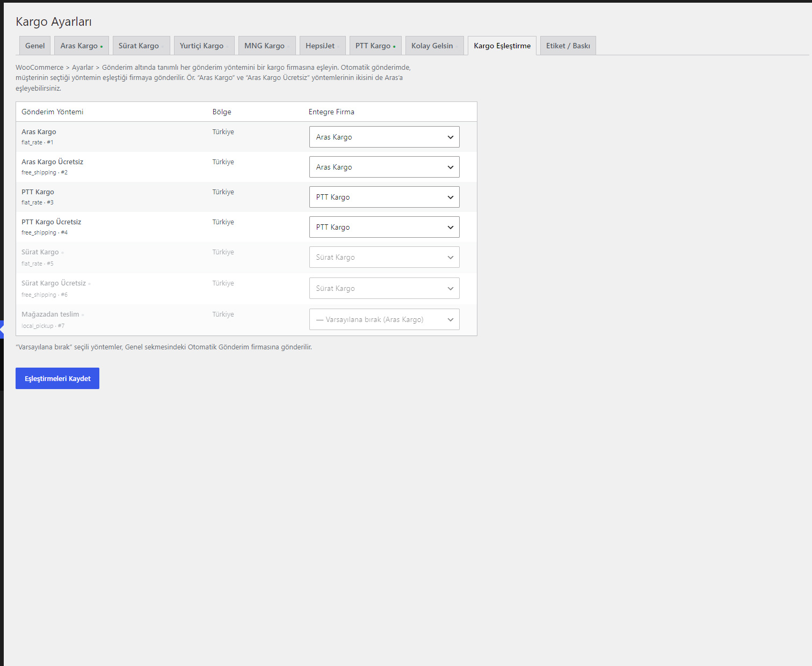Click the Sürat Kargo Ücretsiz method name
Image resolution: width=812 pixels, height=666 pixels.
(54, 283)
